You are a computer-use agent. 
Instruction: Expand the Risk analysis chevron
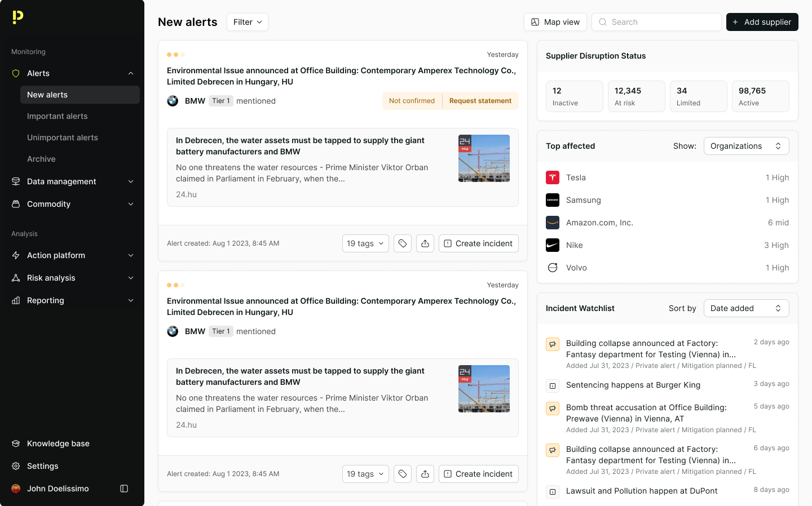point(131,278)
